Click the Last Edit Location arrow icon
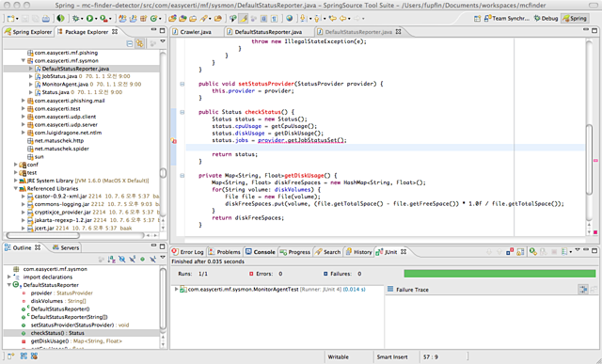Image resolution: width=602 pixels, height=364 pixels. point(332,18)
